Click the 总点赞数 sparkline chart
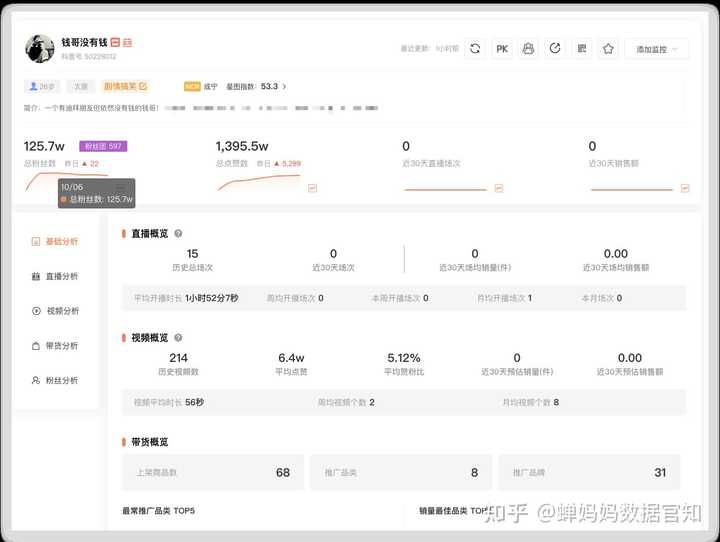This screenshot has height=542, width=720. point(259,182)
